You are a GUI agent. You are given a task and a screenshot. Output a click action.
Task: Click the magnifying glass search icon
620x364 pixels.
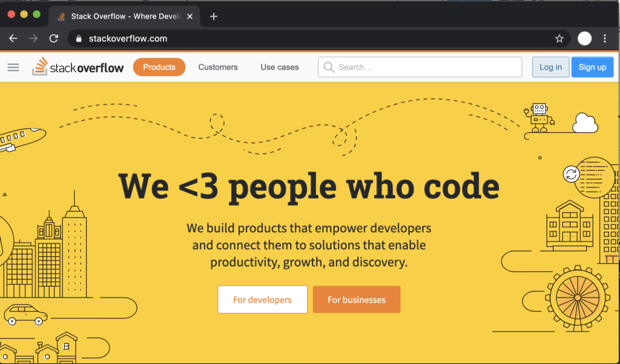328,67
